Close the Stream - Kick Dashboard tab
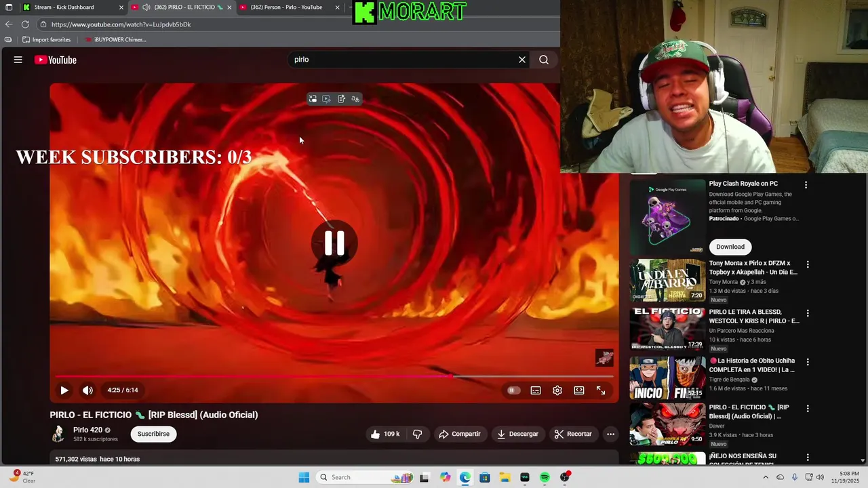The height and width of the screenshot is (488, 868). tap(121, 7)
